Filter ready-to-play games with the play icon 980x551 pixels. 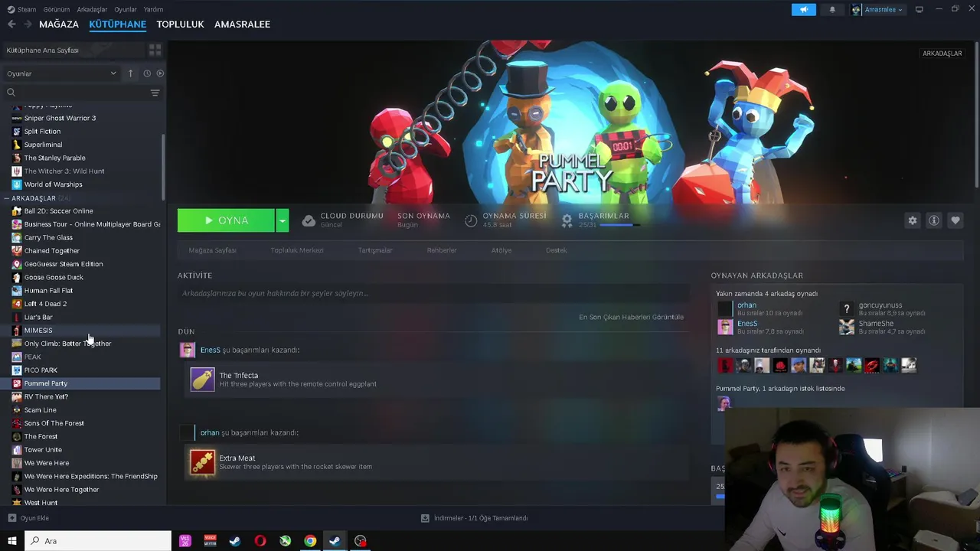[160, 73]
